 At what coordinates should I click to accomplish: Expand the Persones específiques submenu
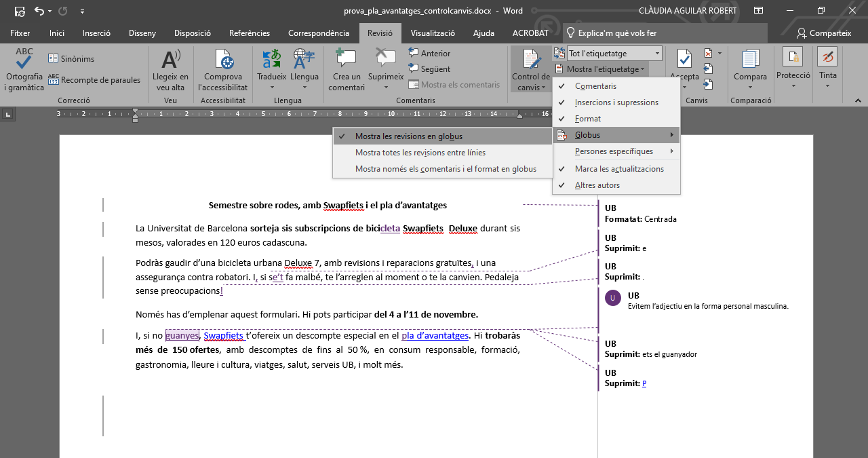point(614,151)
